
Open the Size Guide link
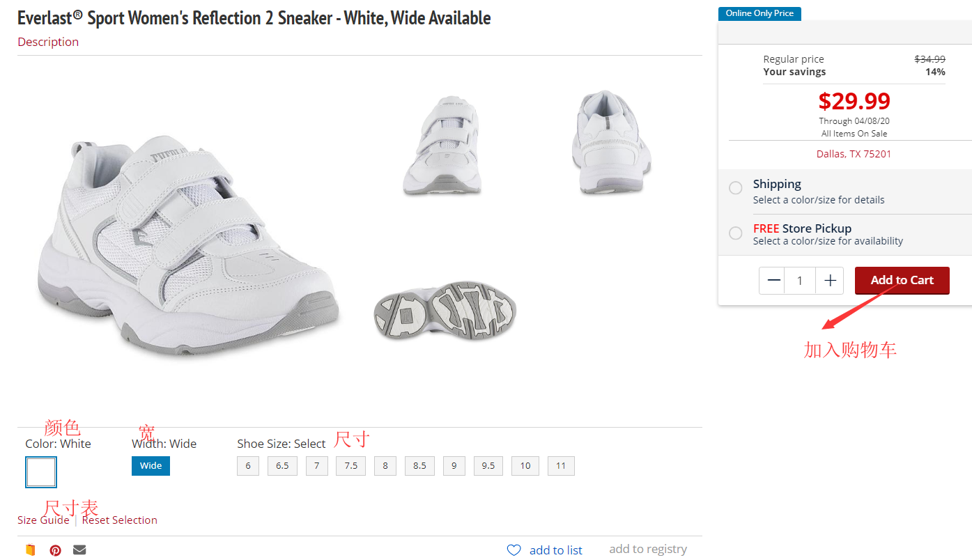click(x=43, y=520)
